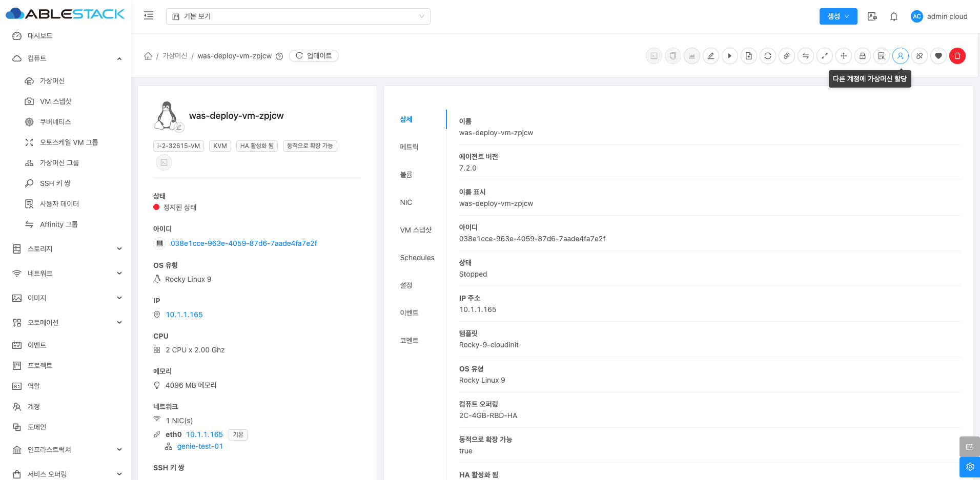Open the 기본 보기 project selector dropdown
This screenshot has height=480, width=980.
(298, 16)
